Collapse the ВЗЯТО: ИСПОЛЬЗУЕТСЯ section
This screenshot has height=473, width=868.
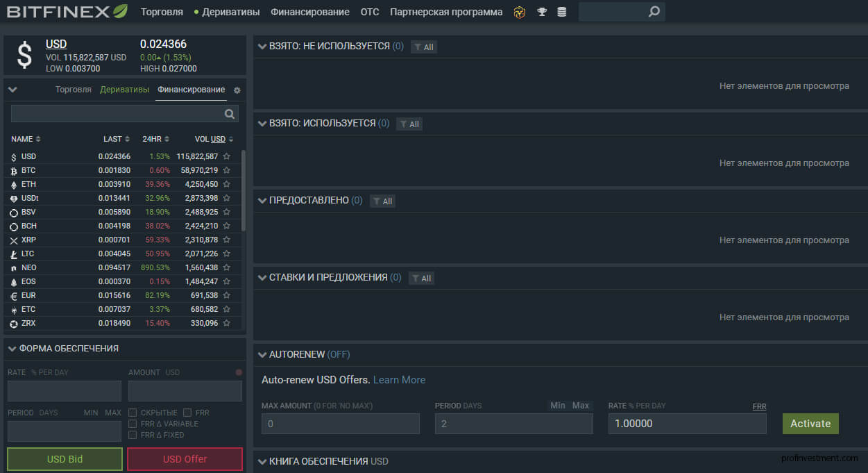[x=262, y=124]
